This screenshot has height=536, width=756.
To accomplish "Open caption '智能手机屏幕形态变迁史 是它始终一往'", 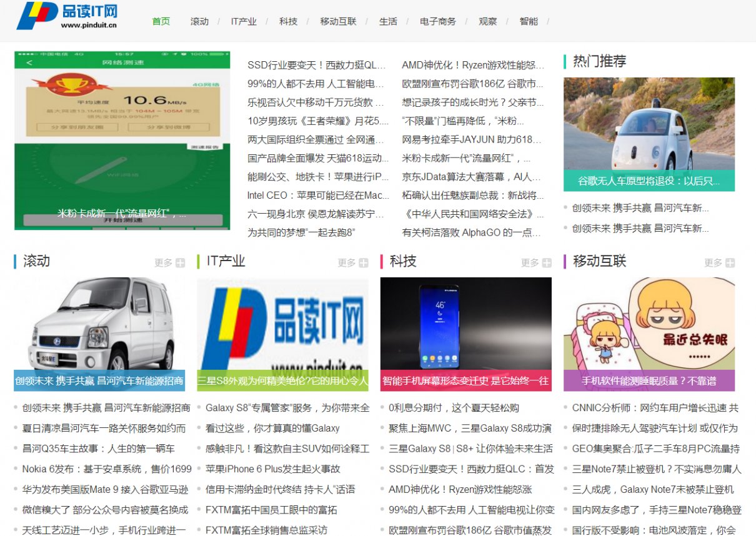I will 466,380.
